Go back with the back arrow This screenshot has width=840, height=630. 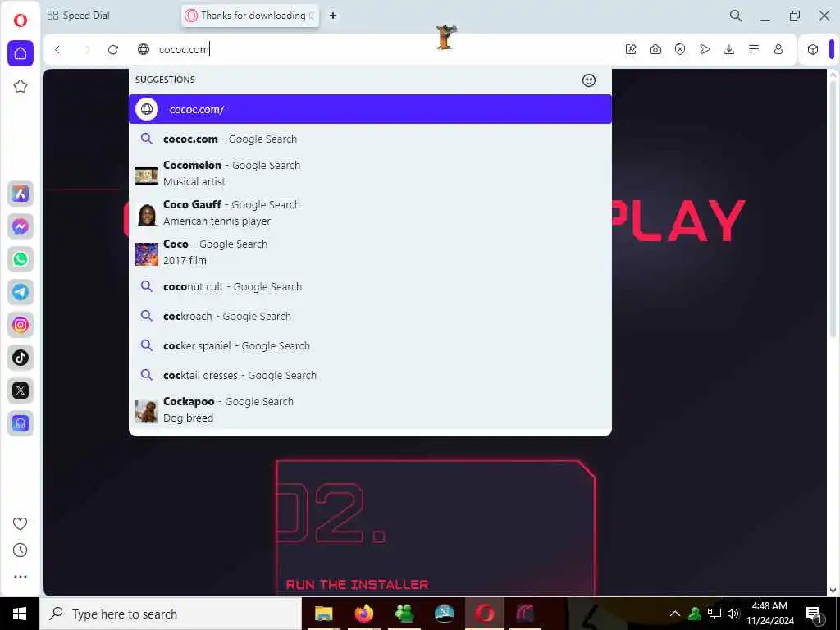point(57,49)
